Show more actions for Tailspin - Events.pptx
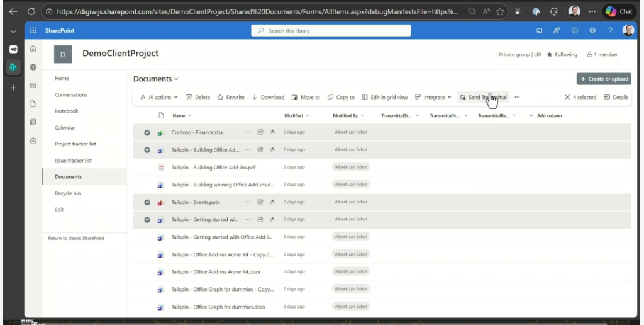 pyautogui.click(x=248, y=202)
